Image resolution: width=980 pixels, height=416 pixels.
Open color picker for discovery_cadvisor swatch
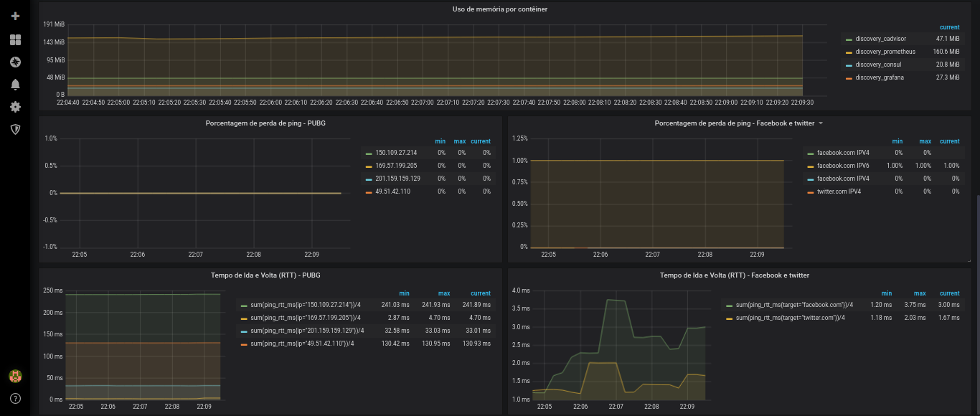click(849, 39)
